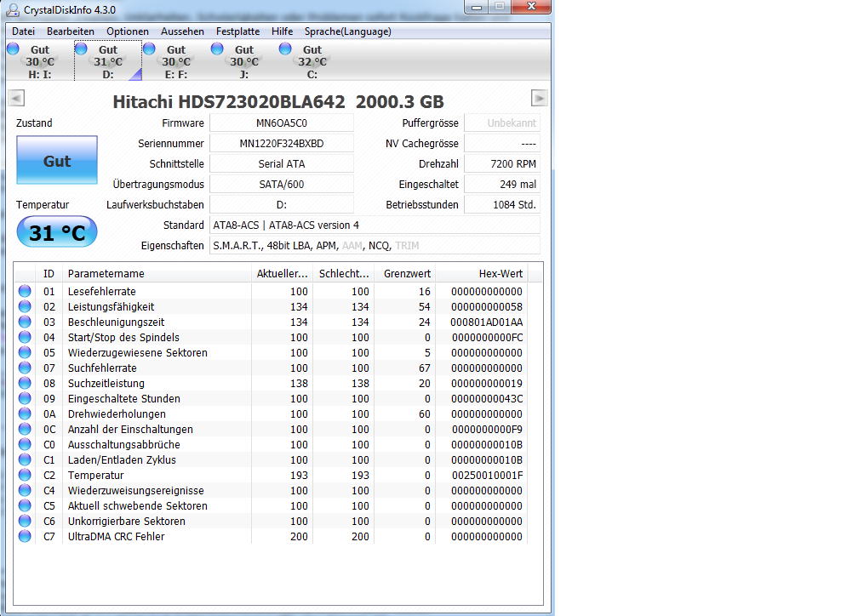Click the Eingeschaltet field 249 mal
The width and height of the screenshot is (858, 616).
[x=502, y=185]
